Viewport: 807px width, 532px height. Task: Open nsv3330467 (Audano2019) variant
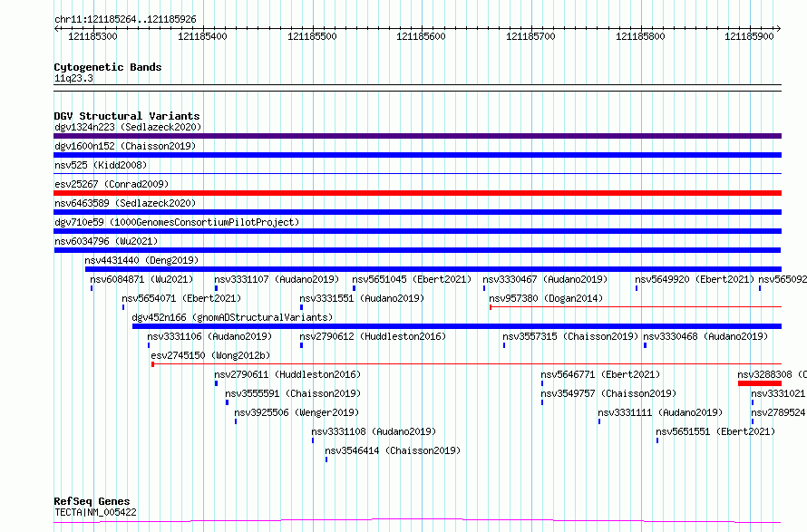coord(545,279)
